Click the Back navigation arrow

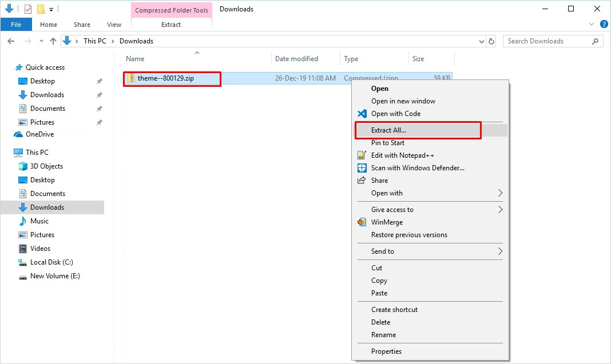pyautogui.click(x=11, y=41)
